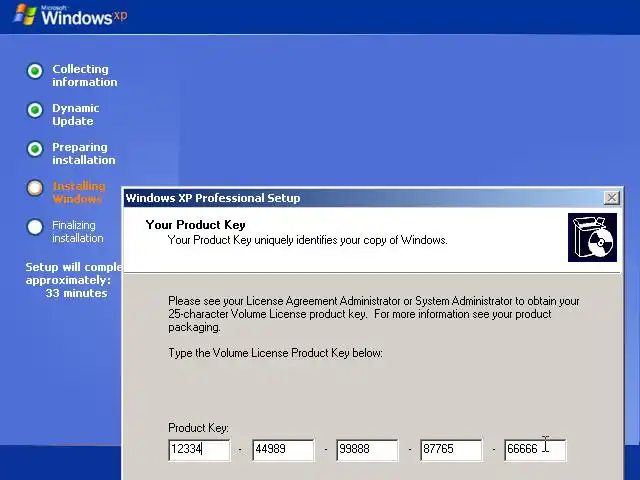Click the 'Finalizing installation' step text
Image resolution: width=640 pixels, height=480 pixels.
coord(78,231)
